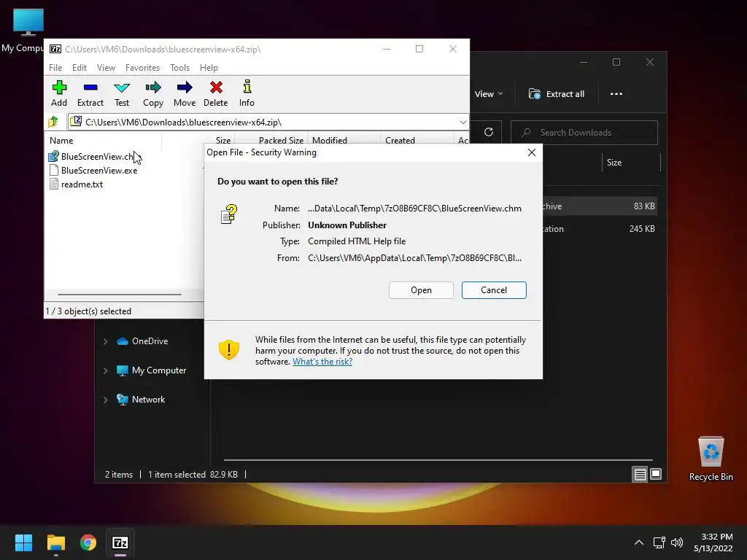
Task: Open the Help menu in 7-Zip
Action: click(x=209, y=68)
